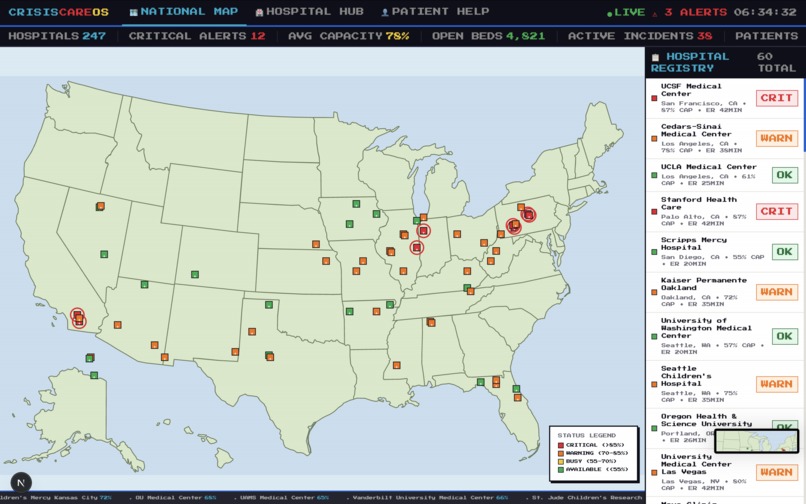Click the green Available legend swatch
Viewport: 806px width, 504px height.
561,470
